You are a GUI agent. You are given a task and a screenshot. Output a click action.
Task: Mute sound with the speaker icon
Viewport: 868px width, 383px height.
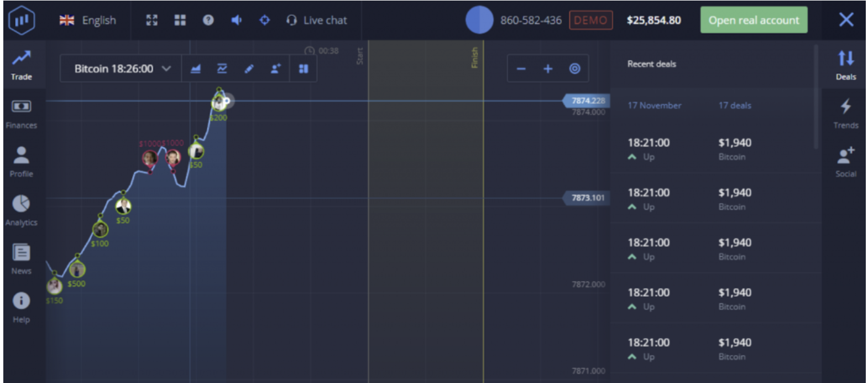[x=236, y=20]
